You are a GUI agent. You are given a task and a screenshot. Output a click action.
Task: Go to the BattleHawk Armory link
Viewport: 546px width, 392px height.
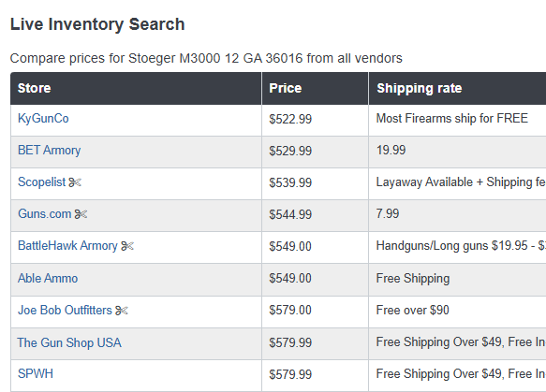click(67, 246)
